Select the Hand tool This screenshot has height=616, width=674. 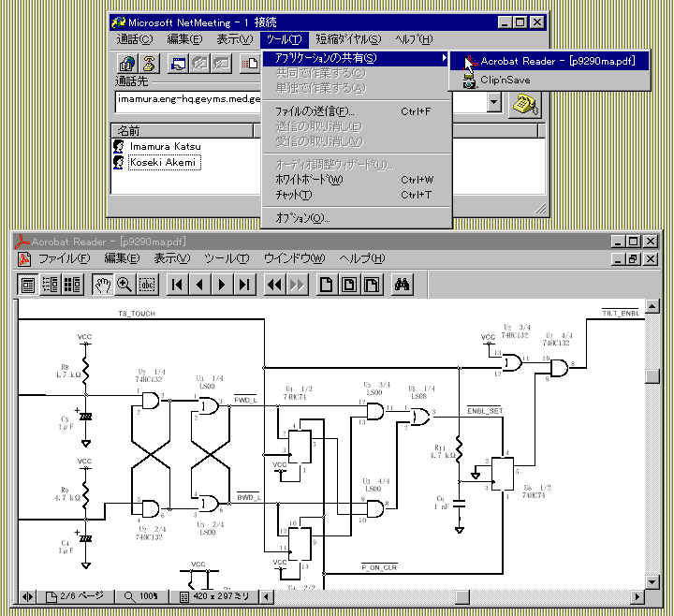coord(103,285)
